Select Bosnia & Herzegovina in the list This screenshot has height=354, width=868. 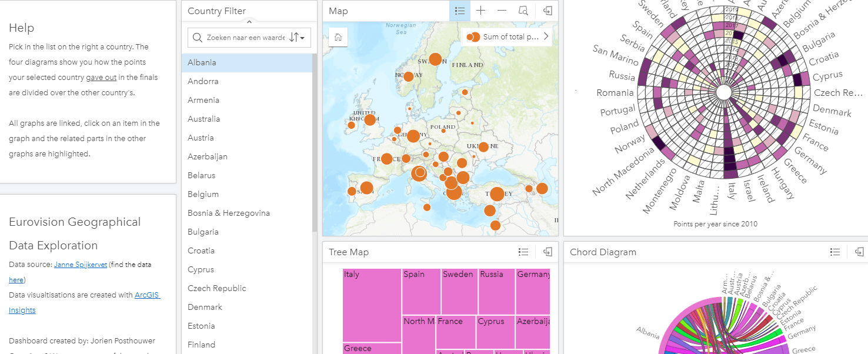pyautogui.click(x=247, y=213)
